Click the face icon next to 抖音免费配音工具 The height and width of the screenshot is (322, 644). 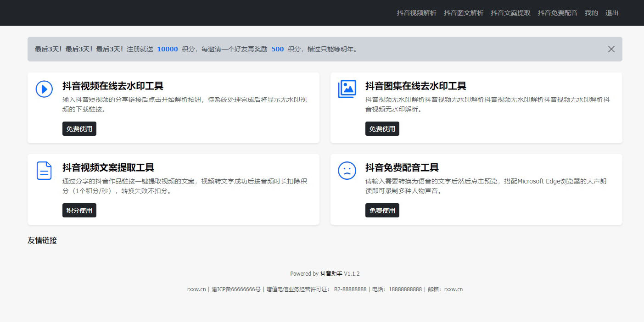coord(347,171)
